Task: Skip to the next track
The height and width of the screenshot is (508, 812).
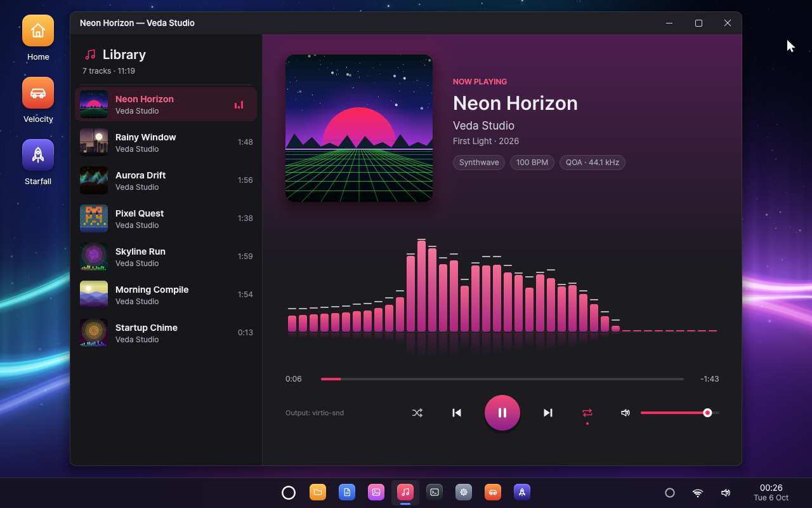Action: (x=548, y=413)
